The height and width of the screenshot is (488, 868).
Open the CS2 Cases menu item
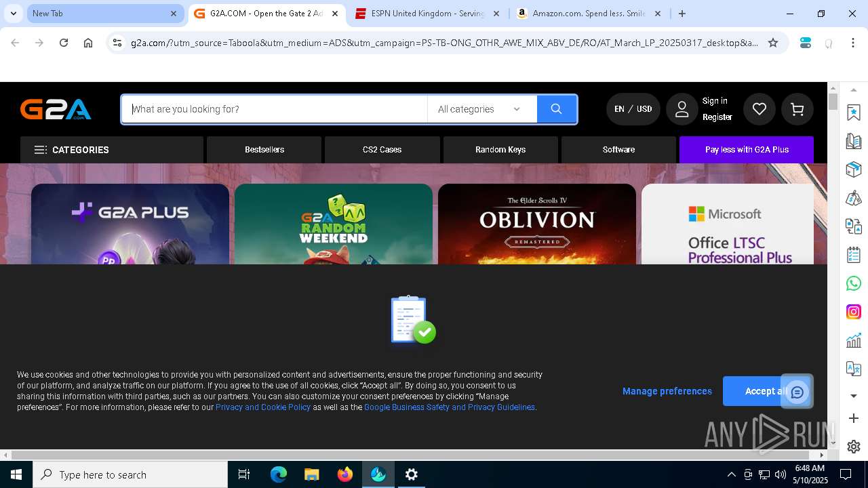click(x=382, y=150)
